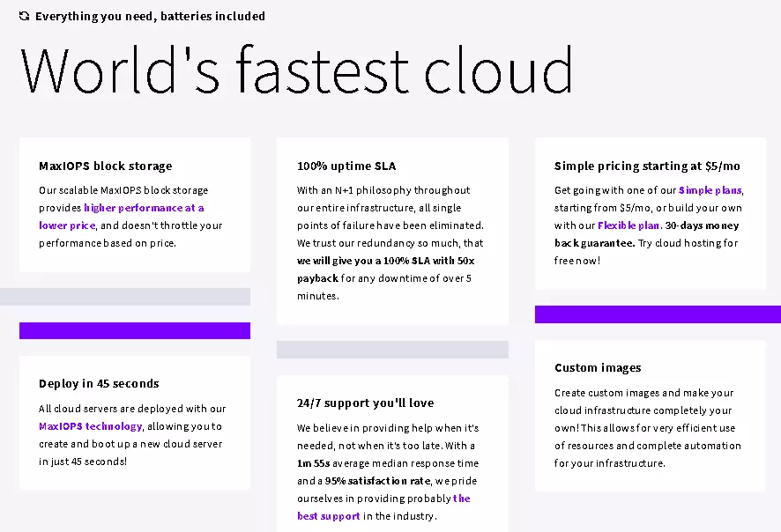Click the refresh icon beside the tagline
This screenshot has height=532, width=781.
[25, 16]
